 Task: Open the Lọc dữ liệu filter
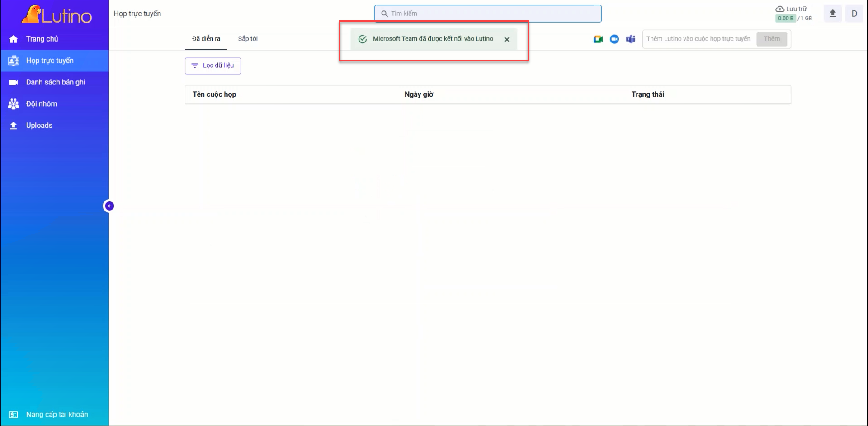213,66
